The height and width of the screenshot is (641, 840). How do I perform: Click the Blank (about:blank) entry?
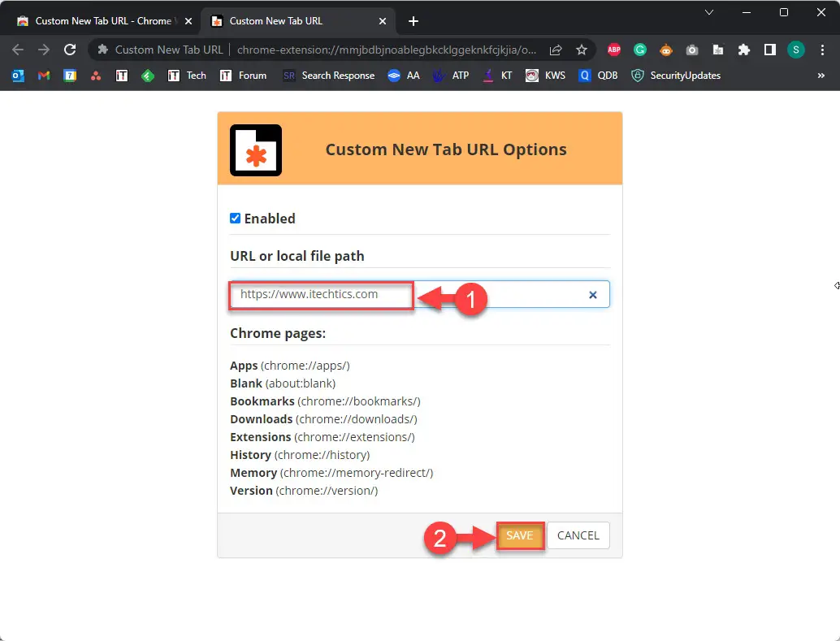(x=283, y=383)
